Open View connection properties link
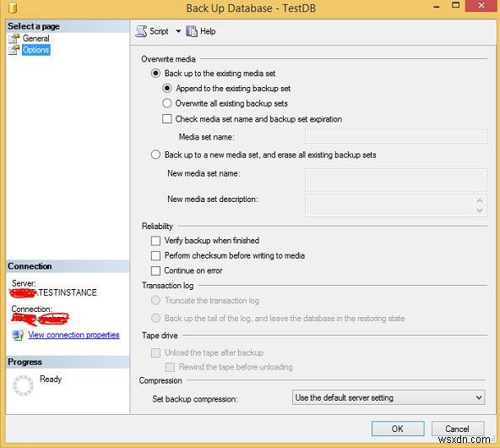Image resolution: width=500 pixels, height=448 pixels. [x=73, y=335]
